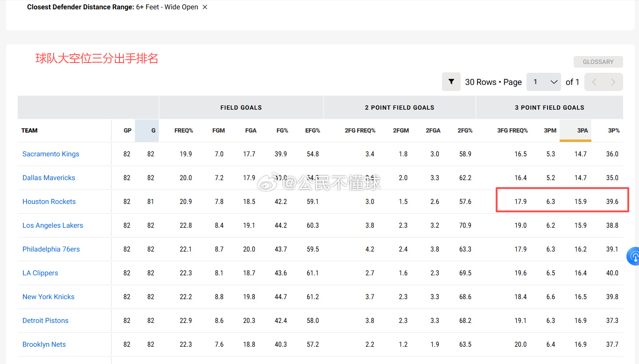Open the Brooklyn Nets team link

pyautogui.click(x=44, y=344)
